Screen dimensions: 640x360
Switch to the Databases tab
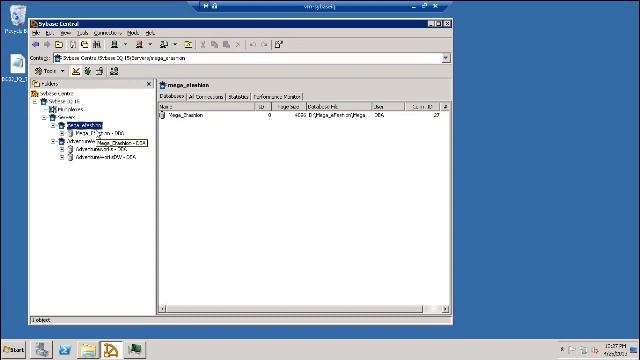click(172, 96)
